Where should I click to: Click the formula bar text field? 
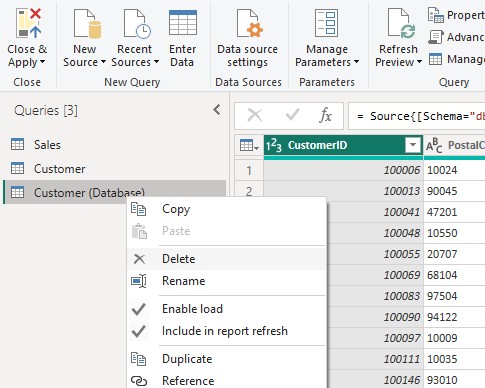pos(417,116)
